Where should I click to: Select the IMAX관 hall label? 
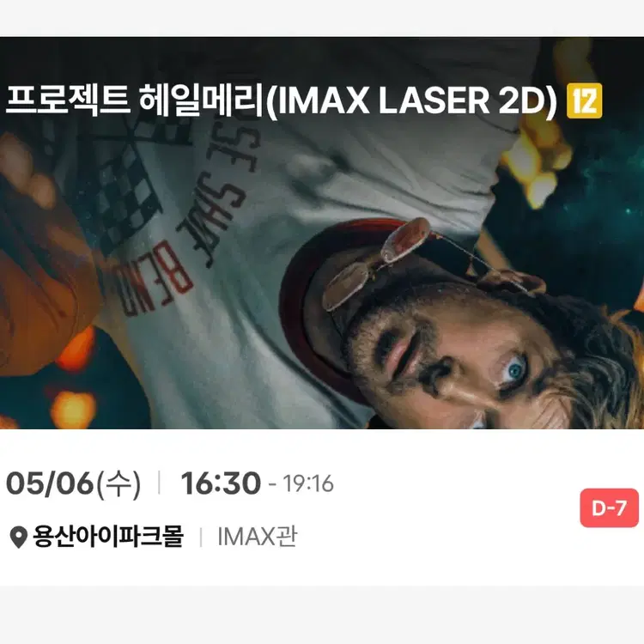257,537
